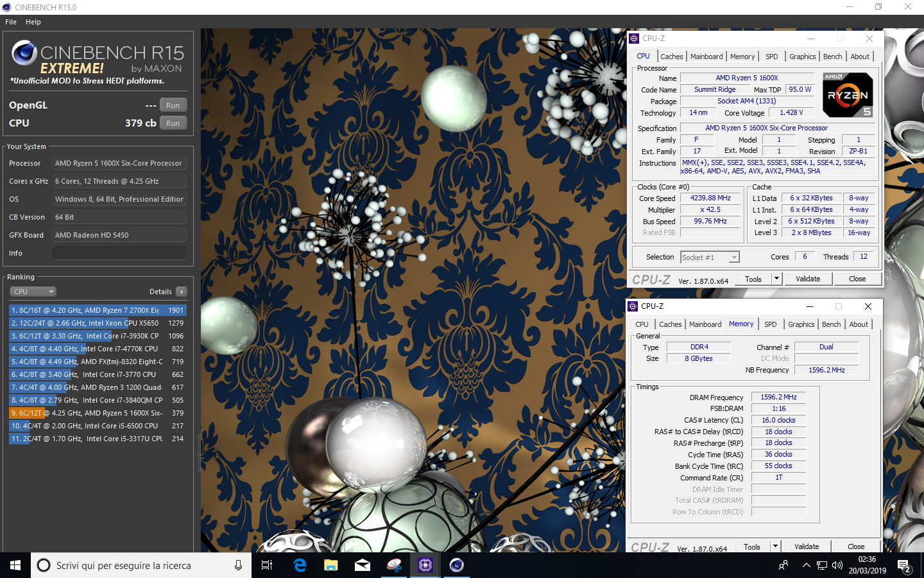Viewport: 924px width, 578px height.
Task: Switch to Graphics tab in lower CPU-Z
Action: click(x=801, y=324)
